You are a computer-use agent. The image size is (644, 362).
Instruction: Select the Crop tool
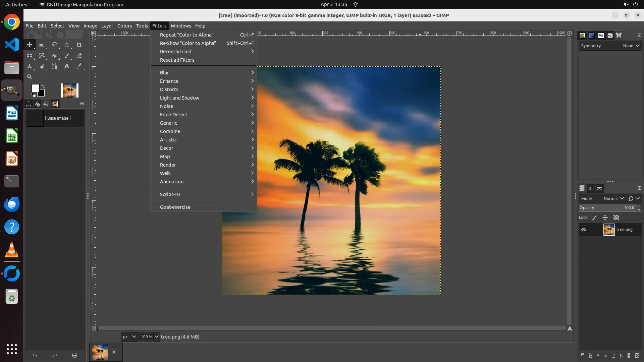[79, 45]
